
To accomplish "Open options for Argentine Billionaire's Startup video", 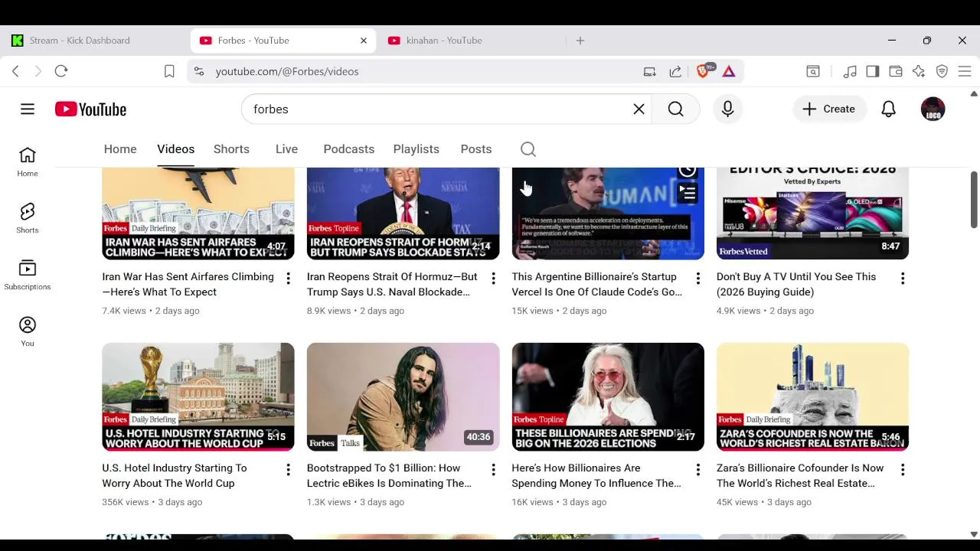I will point(697,279).
